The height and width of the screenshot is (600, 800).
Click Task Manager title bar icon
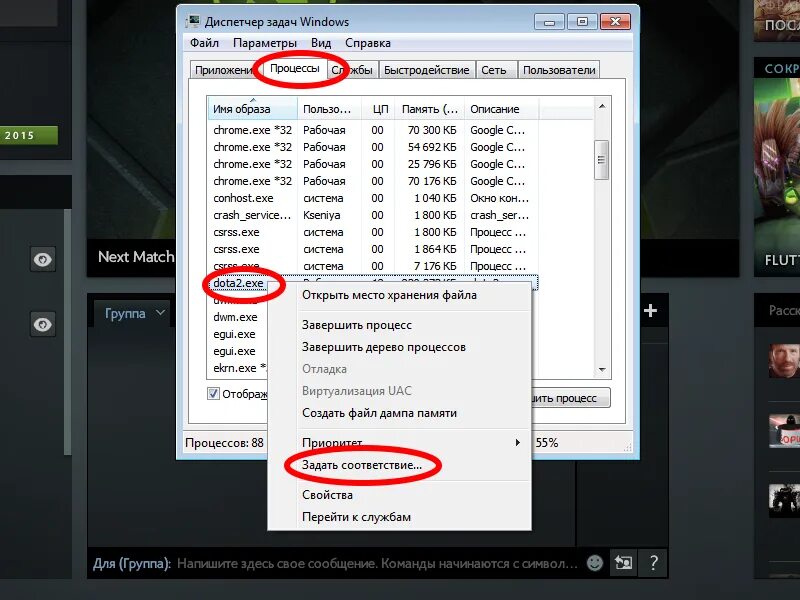[x=193, y=21]
